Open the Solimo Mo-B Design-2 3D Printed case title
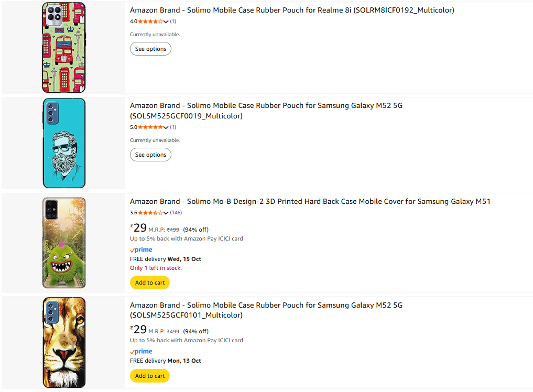The width and height of the screenshot is (533, 392). [x=310, y=201]
